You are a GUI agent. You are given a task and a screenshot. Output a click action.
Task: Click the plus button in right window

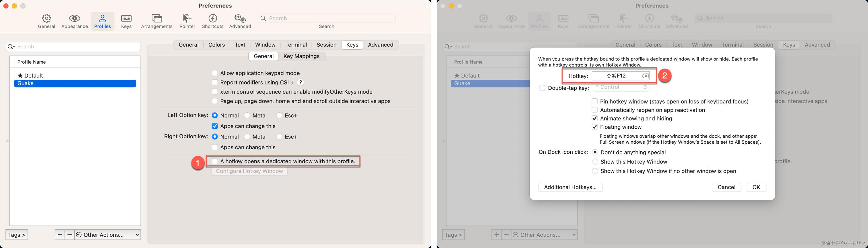(496, 235)
